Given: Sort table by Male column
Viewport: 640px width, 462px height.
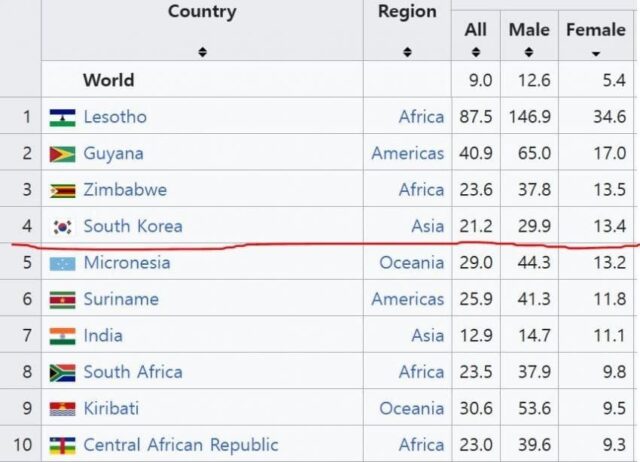Looking at the screenshot, I should point(529,52).
